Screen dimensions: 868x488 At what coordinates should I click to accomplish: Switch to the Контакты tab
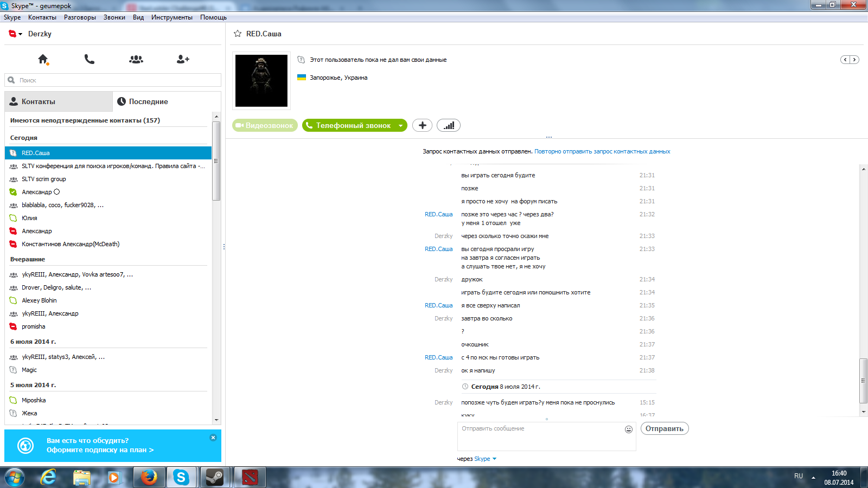pos(59,101)
